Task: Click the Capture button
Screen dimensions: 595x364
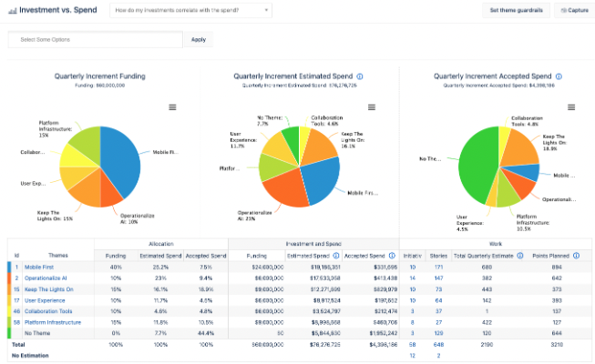Action: 575,10
